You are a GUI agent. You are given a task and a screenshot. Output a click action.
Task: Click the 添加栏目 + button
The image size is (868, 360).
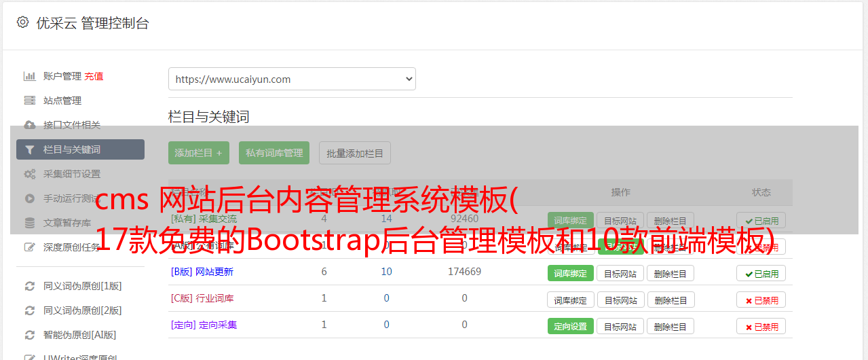pyautogui.click(x=199, y=153)
